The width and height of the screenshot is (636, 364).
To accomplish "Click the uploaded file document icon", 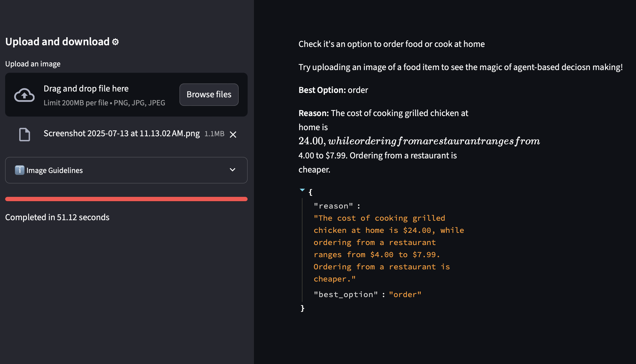I will [x=25, y=135].
